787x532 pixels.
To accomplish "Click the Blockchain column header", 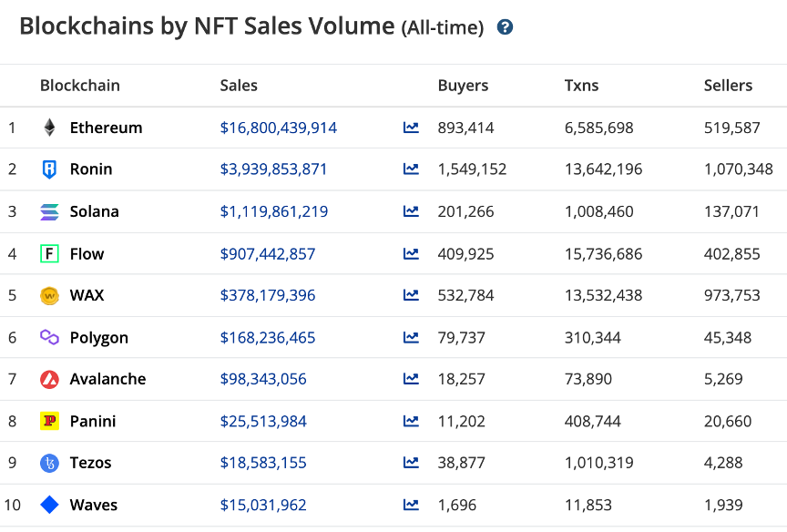I will click(x=79, y=86).
